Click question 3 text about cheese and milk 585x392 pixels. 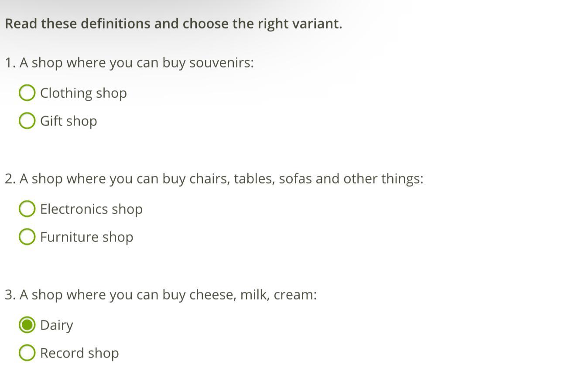pyautogui.click(x=161, y=294)
